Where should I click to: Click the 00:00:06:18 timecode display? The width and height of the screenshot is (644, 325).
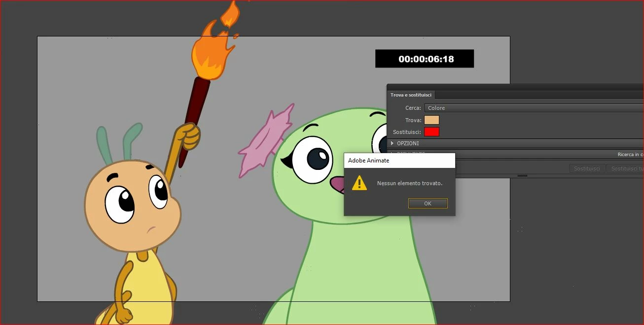tap(425, 59)
